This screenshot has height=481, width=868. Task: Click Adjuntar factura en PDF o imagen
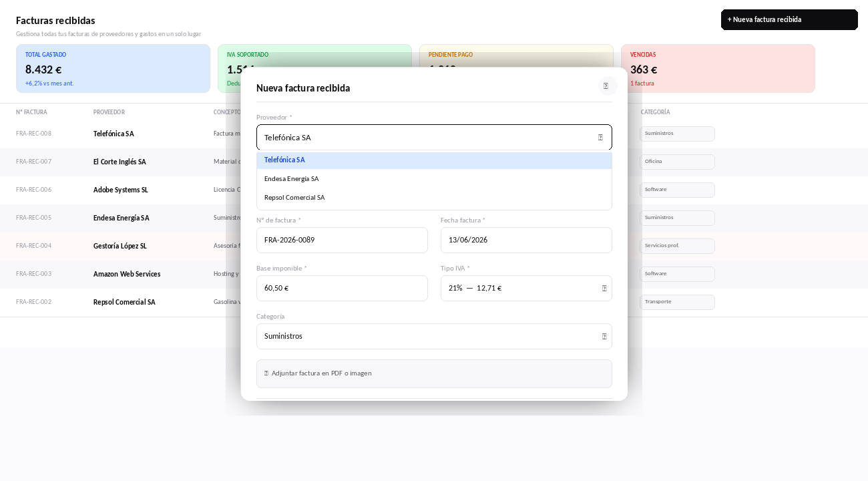(x=434, y=373)
